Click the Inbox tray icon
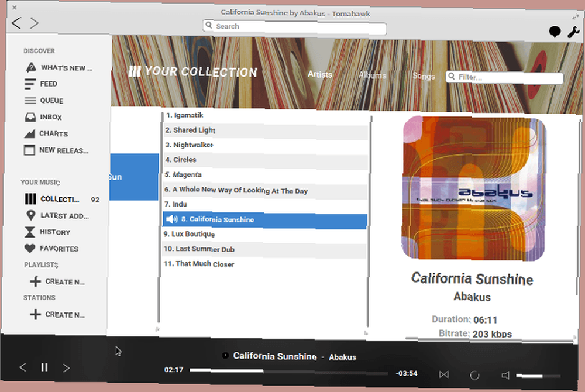The height and width of the screenshot is (392, 585). tap(30, 117)
